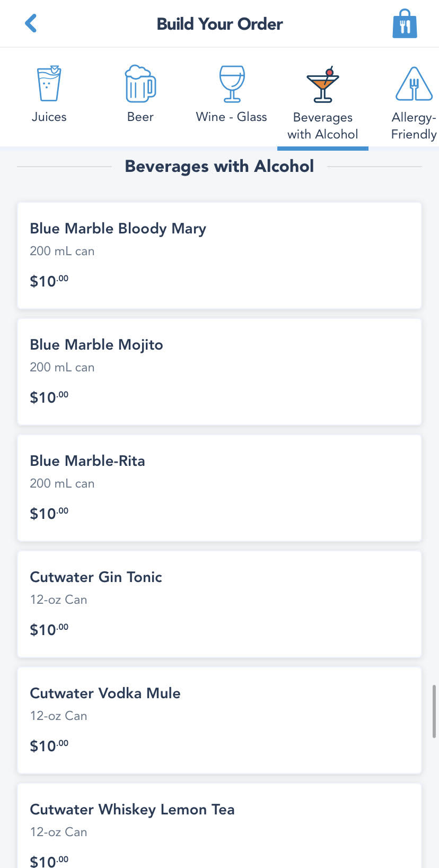Open the Allergy-Friendly category label
Screen dimensions: 439x868
click(414, 126)
